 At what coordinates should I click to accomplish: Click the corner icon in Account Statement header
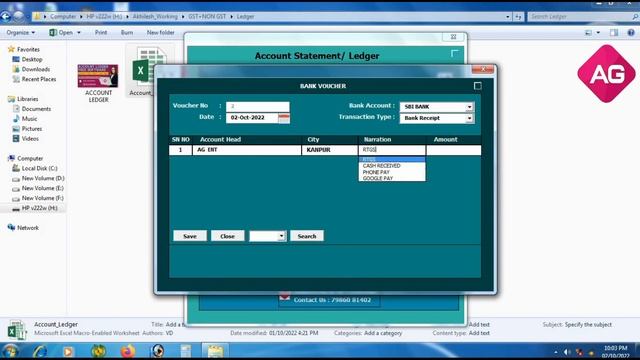[x=455, y=53]
